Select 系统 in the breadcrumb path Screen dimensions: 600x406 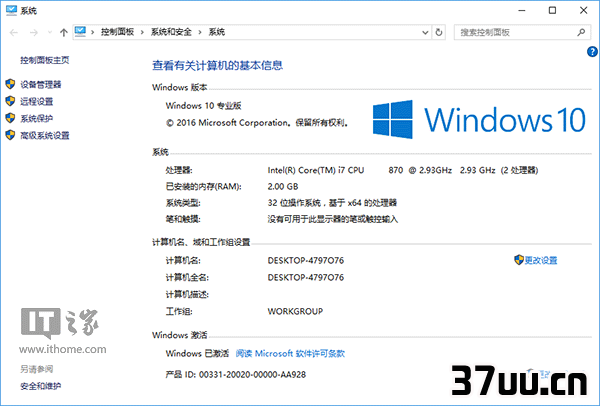(217, 32)
